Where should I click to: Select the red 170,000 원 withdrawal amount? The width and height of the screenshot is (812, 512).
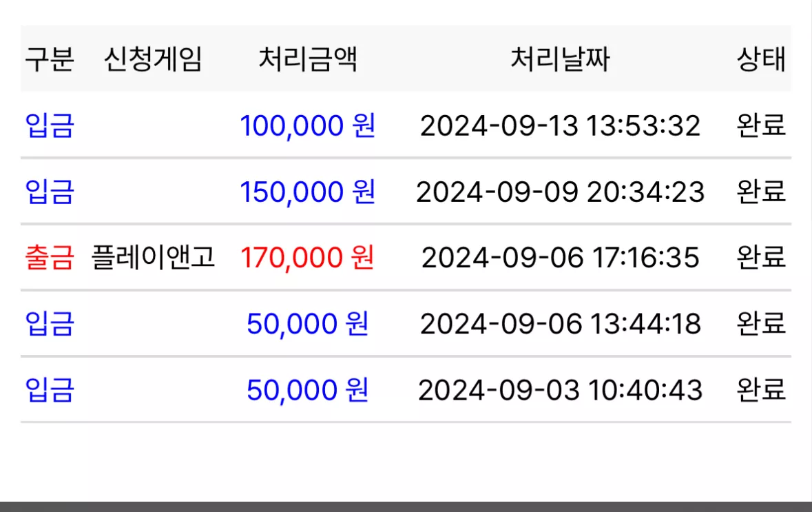pyautogui.click(x=308, y=258)
